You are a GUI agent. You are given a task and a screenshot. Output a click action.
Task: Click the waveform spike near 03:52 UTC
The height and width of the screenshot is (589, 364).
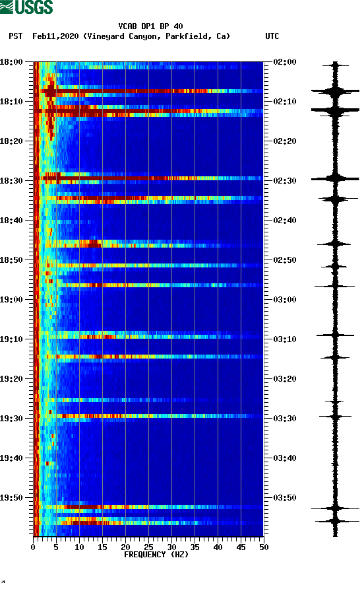pyautogui.click(x=335, y=508)
